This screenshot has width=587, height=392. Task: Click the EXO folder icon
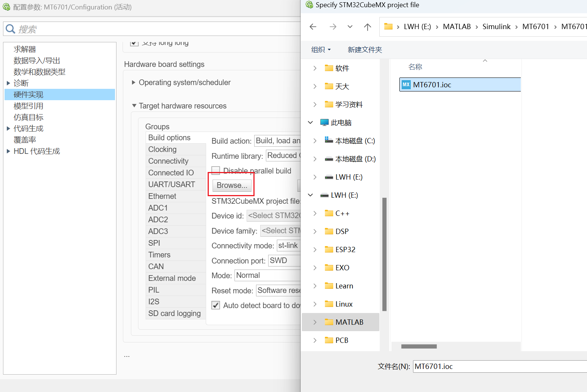point(329,268)
